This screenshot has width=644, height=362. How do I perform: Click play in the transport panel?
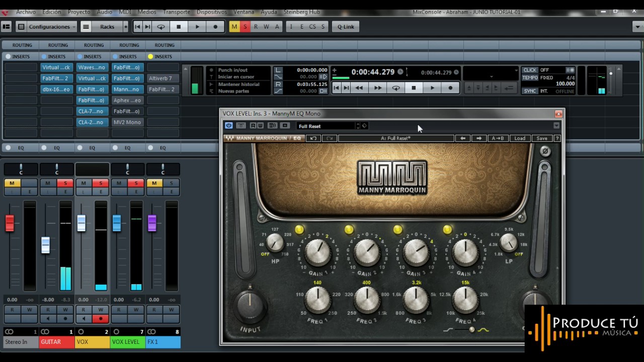point(432,88)
